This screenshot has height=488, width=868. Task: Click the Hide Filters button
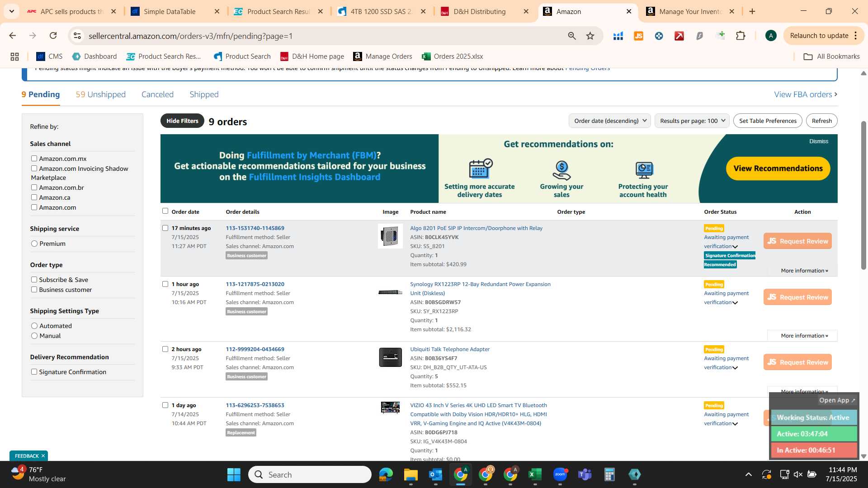182,121
